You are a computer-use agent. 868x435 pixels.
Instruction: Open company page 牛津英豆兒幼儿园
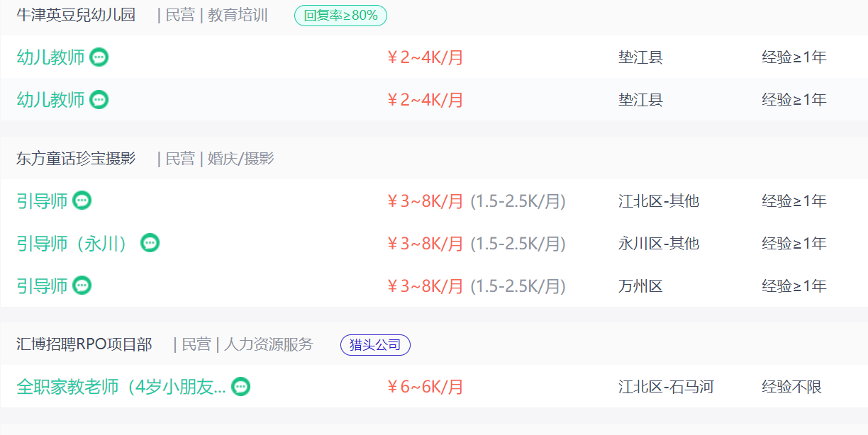pos(76,15)
